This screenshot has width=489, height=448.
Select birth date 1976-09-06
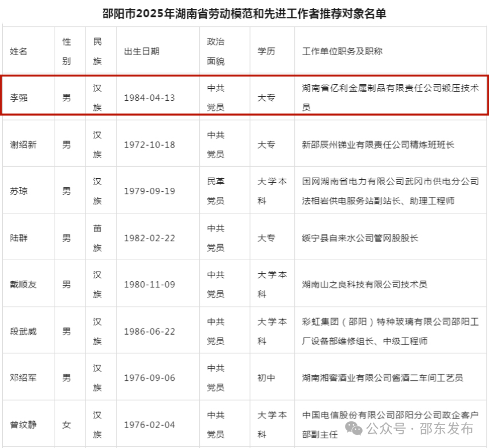point(149,377)
